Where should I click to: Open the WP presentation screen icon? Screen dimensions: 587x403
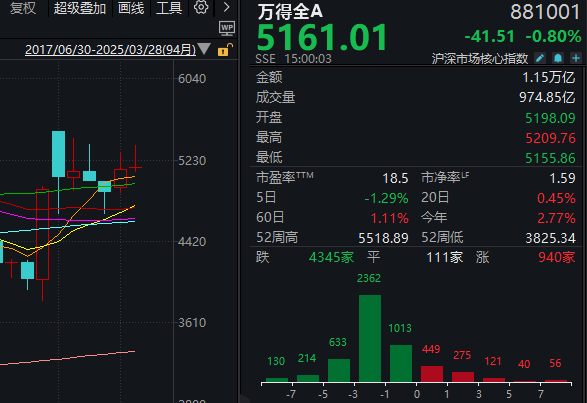pyautogui.click(x=227, y=28)
